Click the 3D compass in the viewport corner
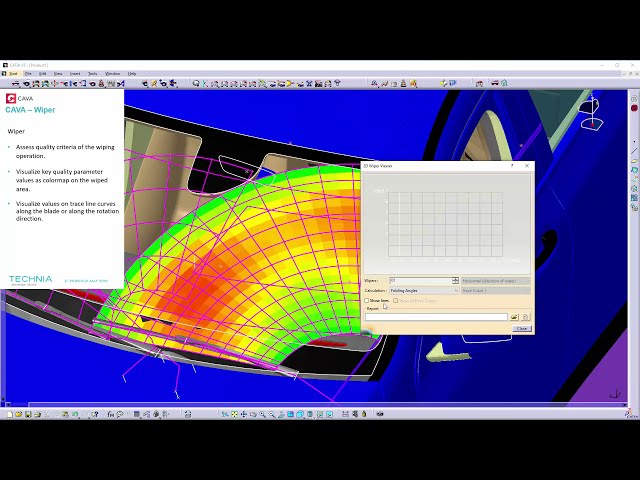Screen dimensions: 640x480 click(x=591, y=112)
